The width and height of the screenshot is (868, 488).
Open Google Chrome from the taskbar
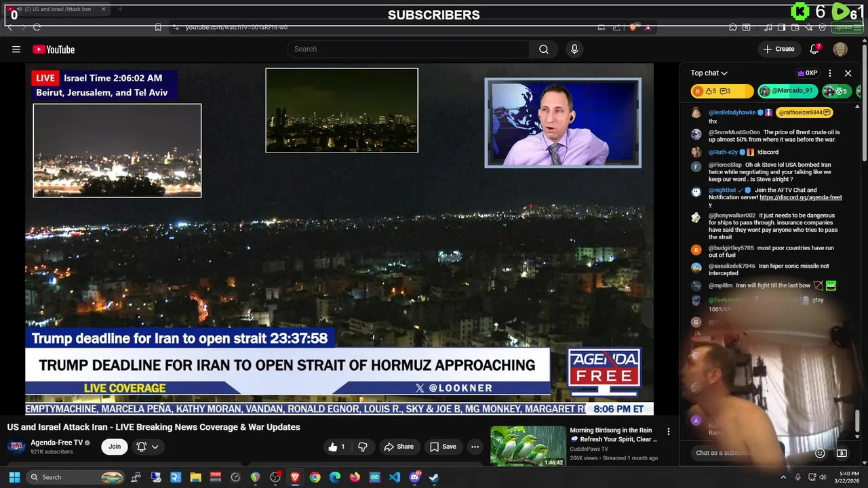coord(315,477)
